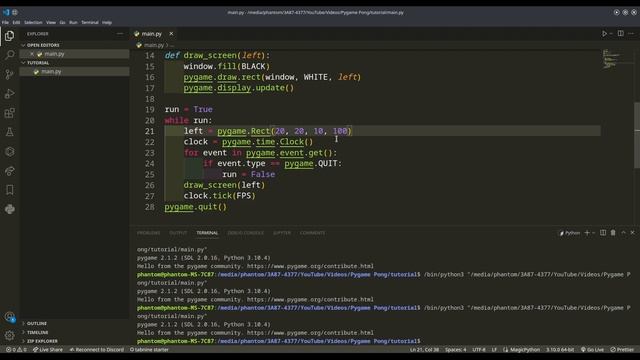Open the Live Share view in activity bar

pos(9,171)
